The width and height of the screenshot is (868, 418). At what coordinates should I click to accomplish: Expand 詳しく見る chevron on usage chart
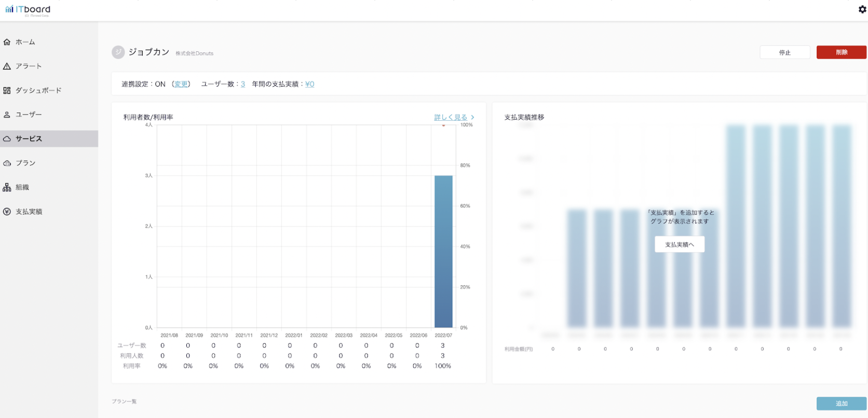click(472, 117)
